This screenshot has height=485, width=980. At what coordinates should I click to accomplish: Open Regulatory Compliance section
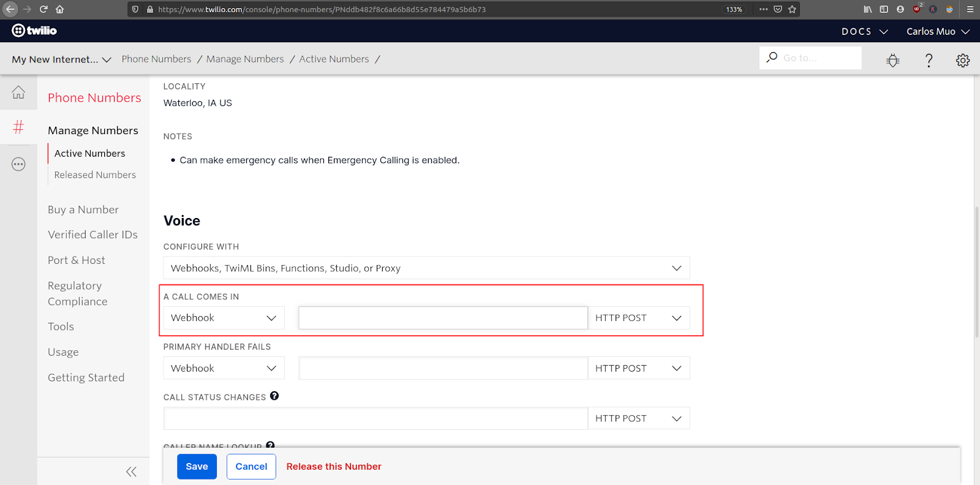pos(78,293)
